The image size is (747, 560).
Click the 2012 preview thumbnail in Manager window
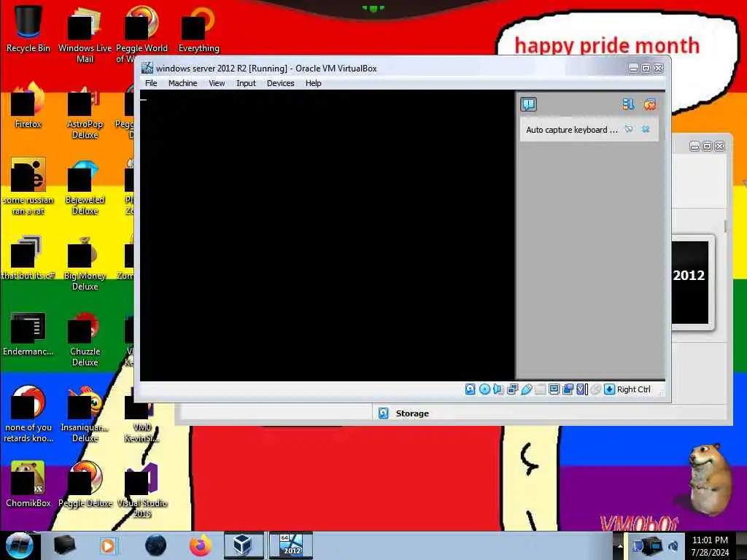pyautogui.click(x=690, y=282)
